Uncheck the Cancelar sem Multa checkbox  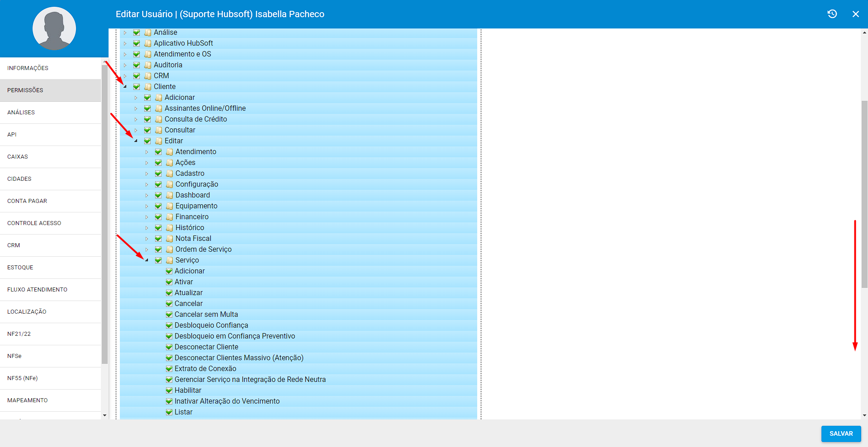(169, 315)
